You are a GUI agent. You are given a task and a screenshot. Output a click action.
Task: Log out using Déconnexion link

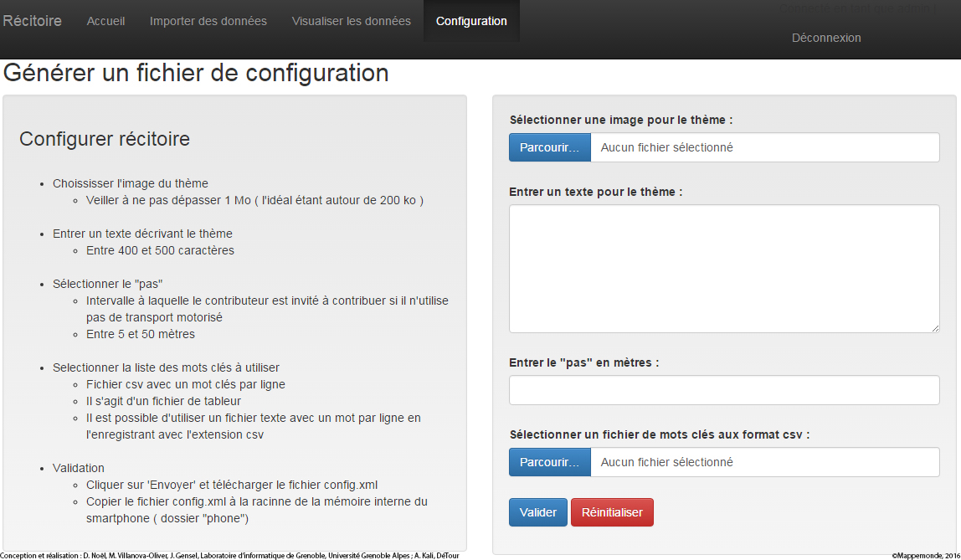pos(826,38)
